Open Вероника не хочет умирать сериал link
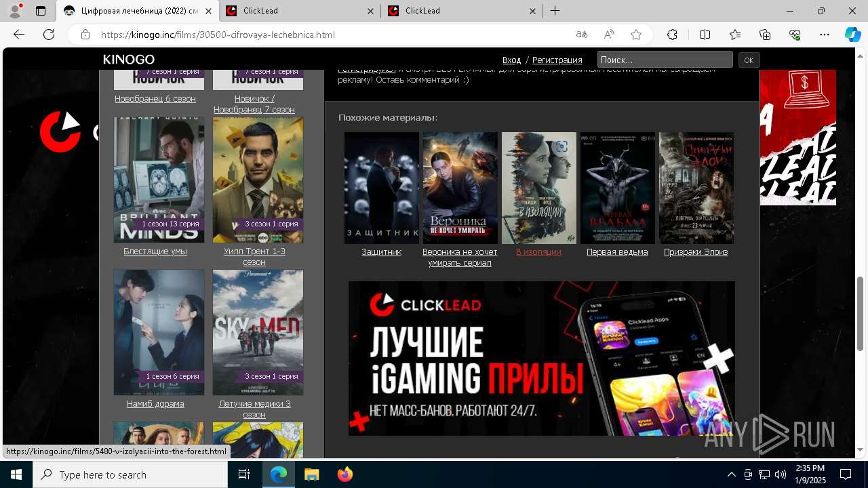Viewport: 868px width, 488px height. (x=460, y=257)
